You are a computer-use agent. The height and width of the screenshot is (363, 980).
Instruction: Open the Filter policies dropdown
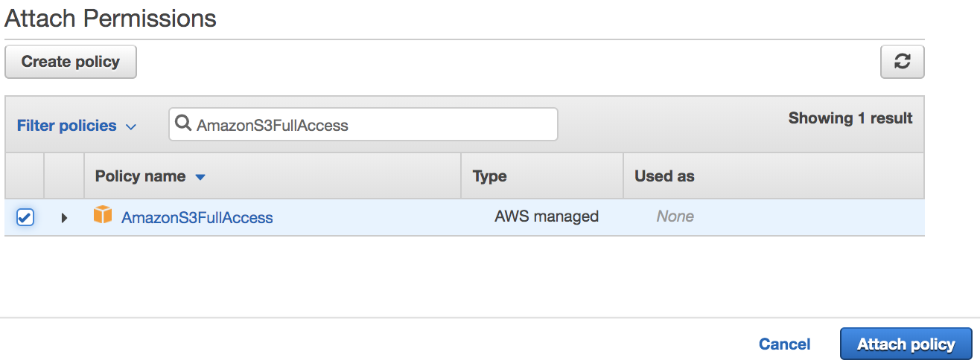pos(76,126)
